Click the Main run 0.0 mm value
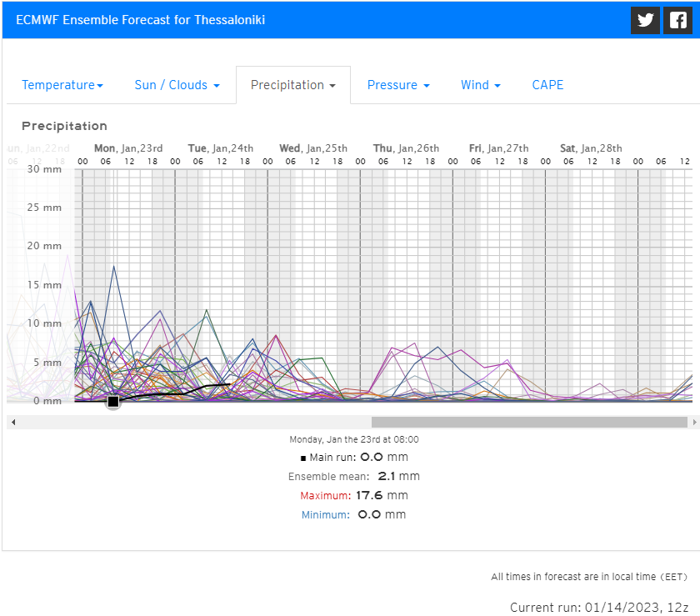 [x=384, y=457]
